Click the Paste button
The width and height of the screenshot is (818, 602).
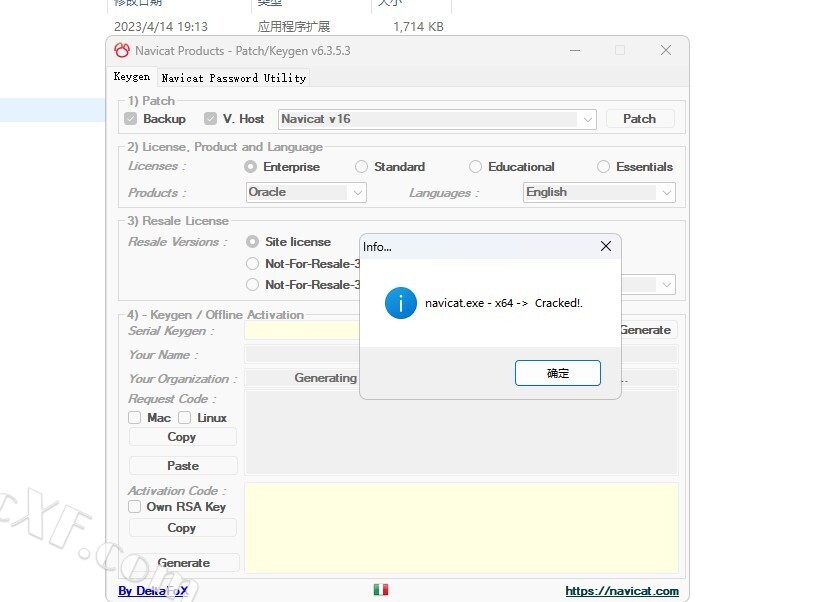click(183, 466)
